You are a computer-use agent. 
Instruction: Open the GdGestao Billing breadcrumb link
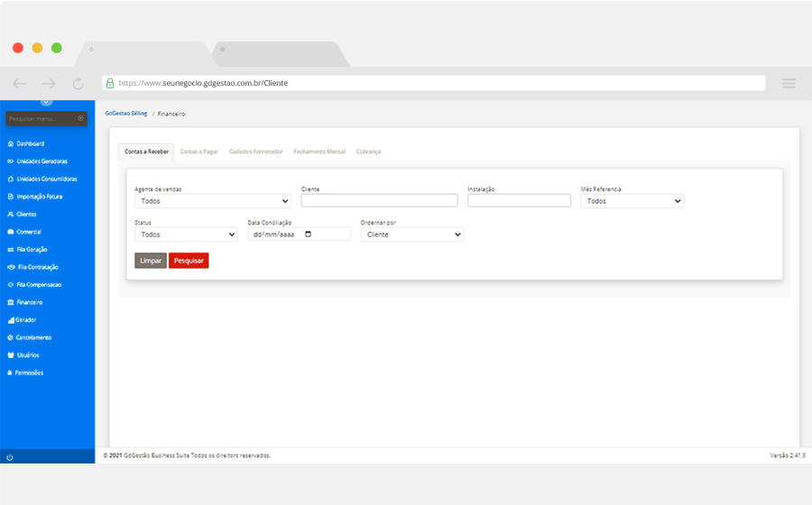pyautogui.click(x=125, y=114)
